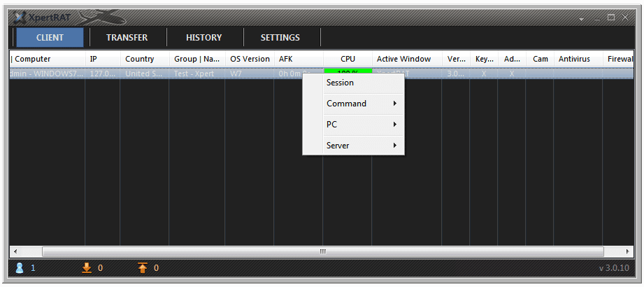The height and width of the screenshot is (287, 644).
Task: Open the SETTINGS tab
Action: [280, 37]
